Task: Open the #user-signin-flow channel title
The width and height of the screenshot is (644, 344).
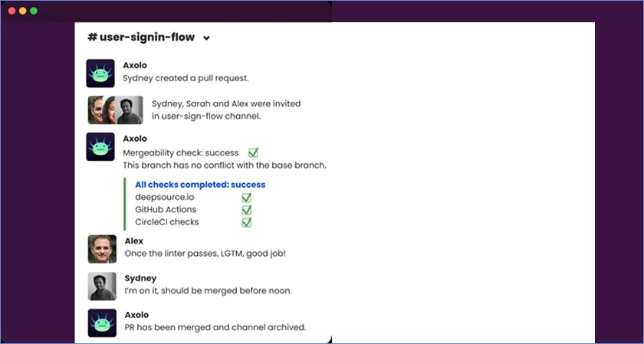Action: [x=141, y=37]
